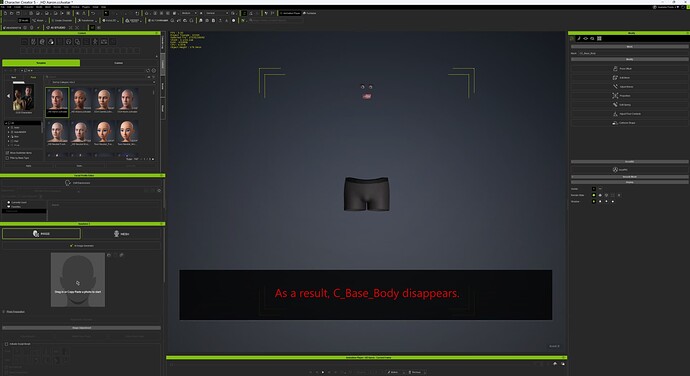Open the Window menu in menu bar
Image resolution: width=690 pixels, height=376 pixels.
click(x=76, y=7)
